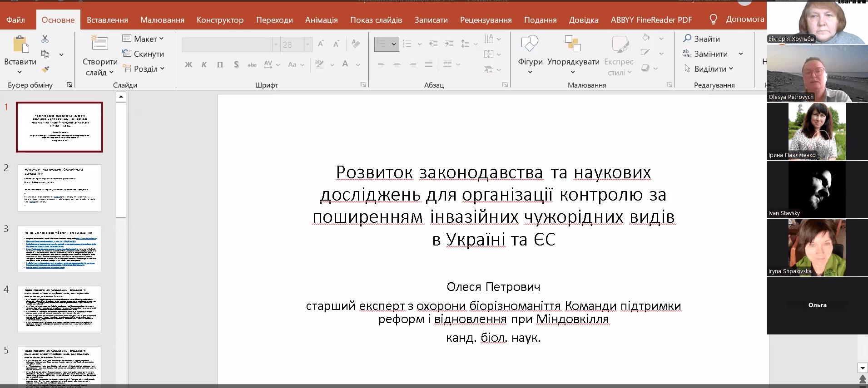Toggle bold (Ж) formatting
Screen dimensions: 868x388
pos(188,64)
